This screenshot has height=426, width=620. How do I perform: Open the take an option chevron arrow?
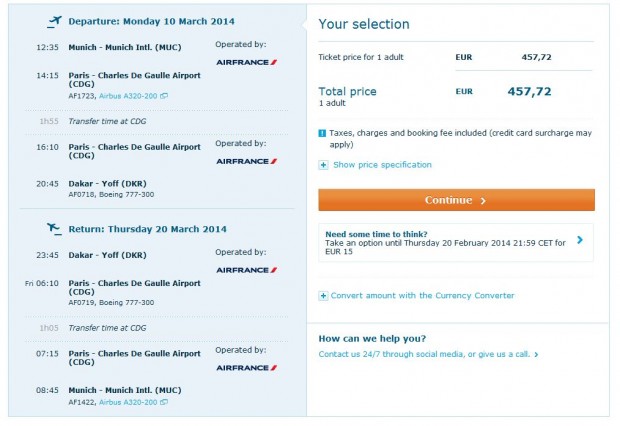580,240
